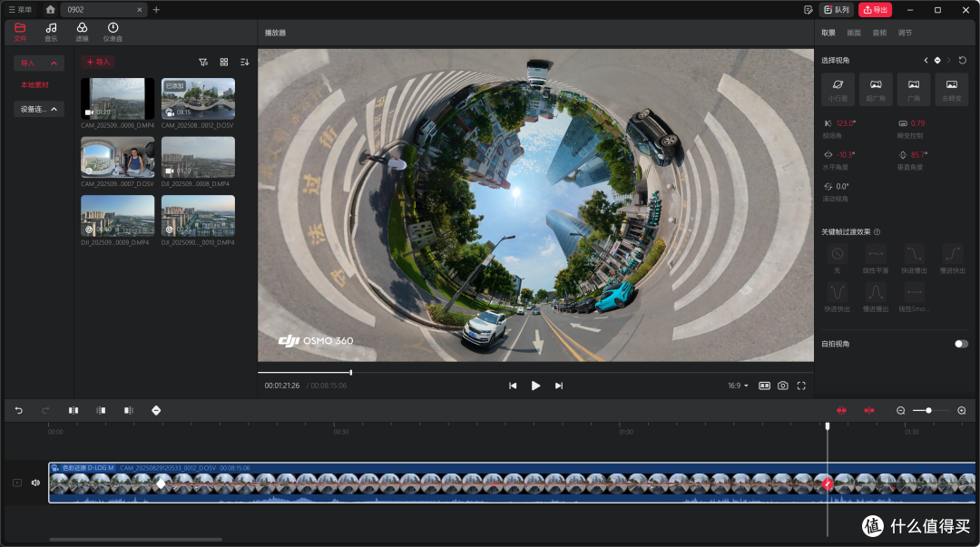Select thumbnail CAM_202508...0012_D.OSV

coord(198,99)
